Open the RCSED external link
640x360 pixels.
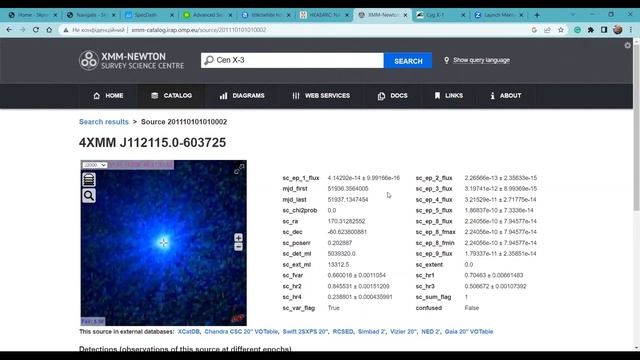point(343,331)
